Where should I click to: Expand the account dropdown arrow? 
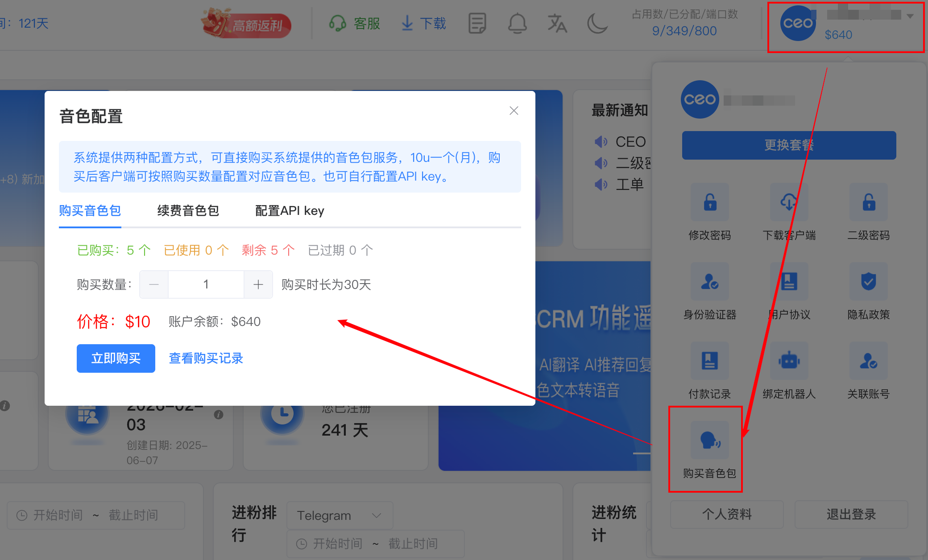coord(910,16)
